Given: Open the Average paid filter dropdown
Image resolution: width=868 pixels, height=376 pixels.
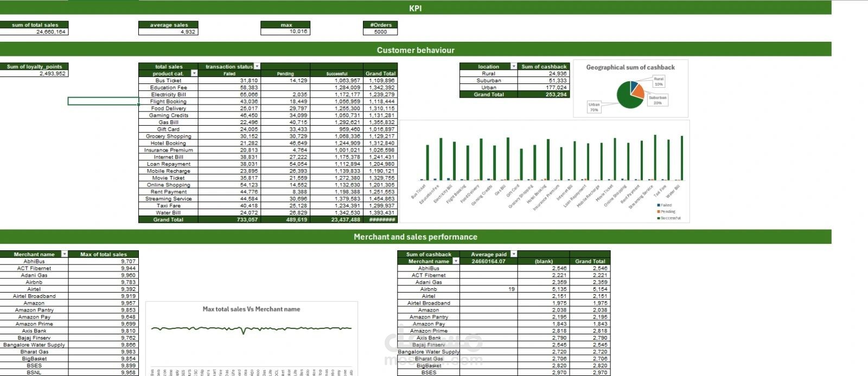Looking at the screenshot, I should click(514, 254).
